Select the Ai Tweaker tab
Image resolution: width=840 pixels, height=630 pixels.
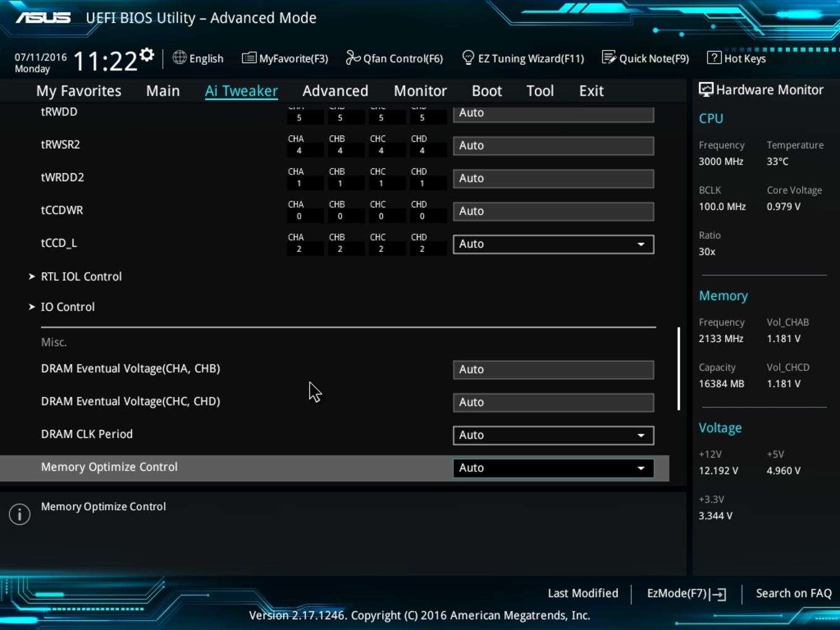[x=241, y=91]
